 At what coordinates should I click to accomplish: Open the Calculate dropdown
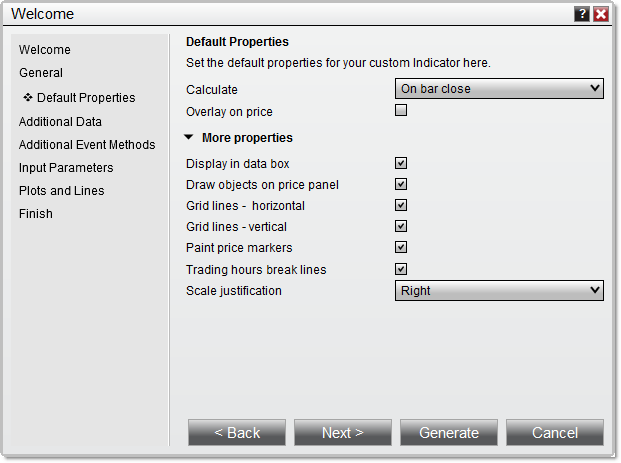tap(499, 89)
